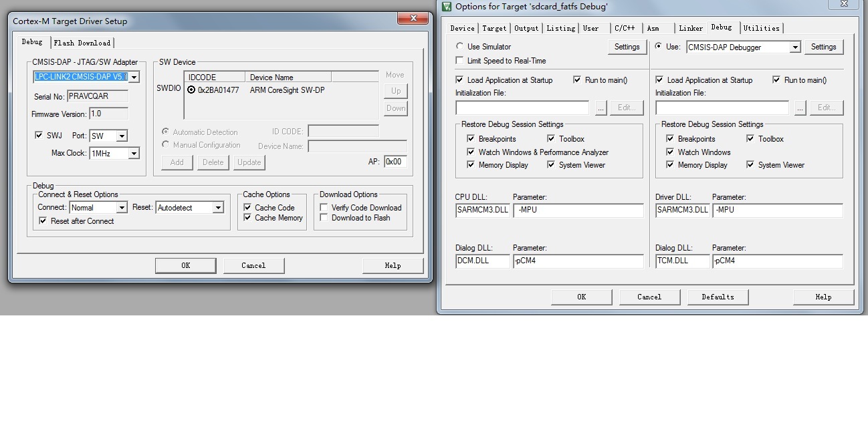Click OK in Options for Target window
This screenshot has height=433, width=868.
pos(581,297)
